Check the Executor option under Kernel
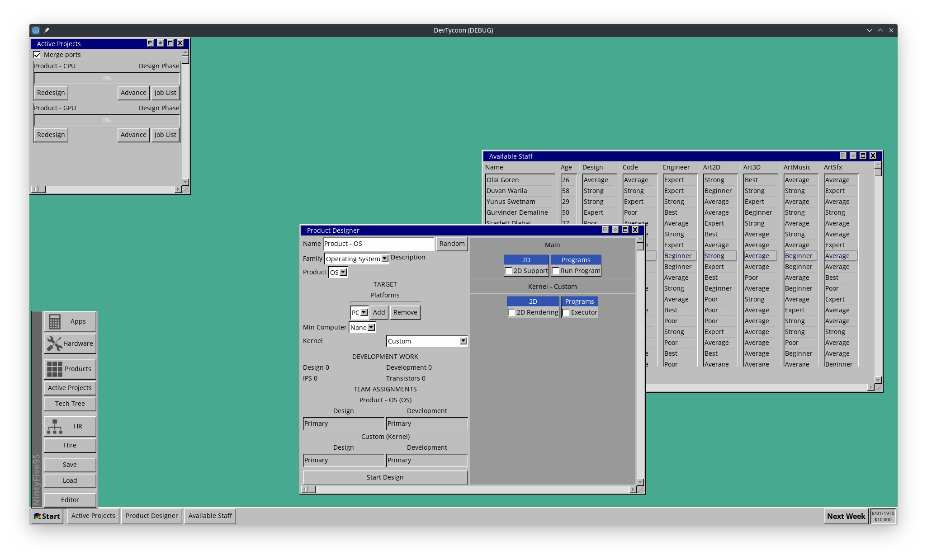Viewport: 927px width, 560px height. (x=566, y=312)
